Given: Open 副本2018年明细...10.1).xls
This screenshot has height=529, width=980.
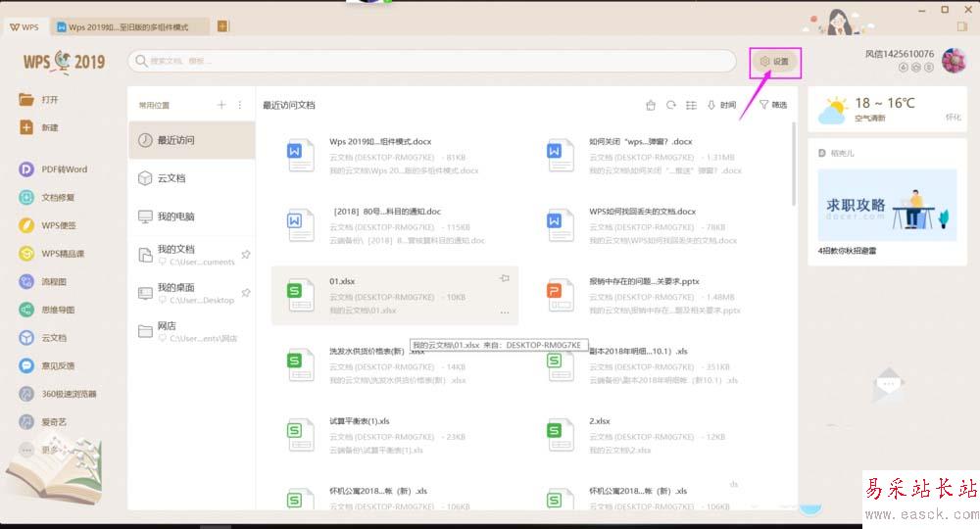Looking at the screenshot, I should 655,365.
